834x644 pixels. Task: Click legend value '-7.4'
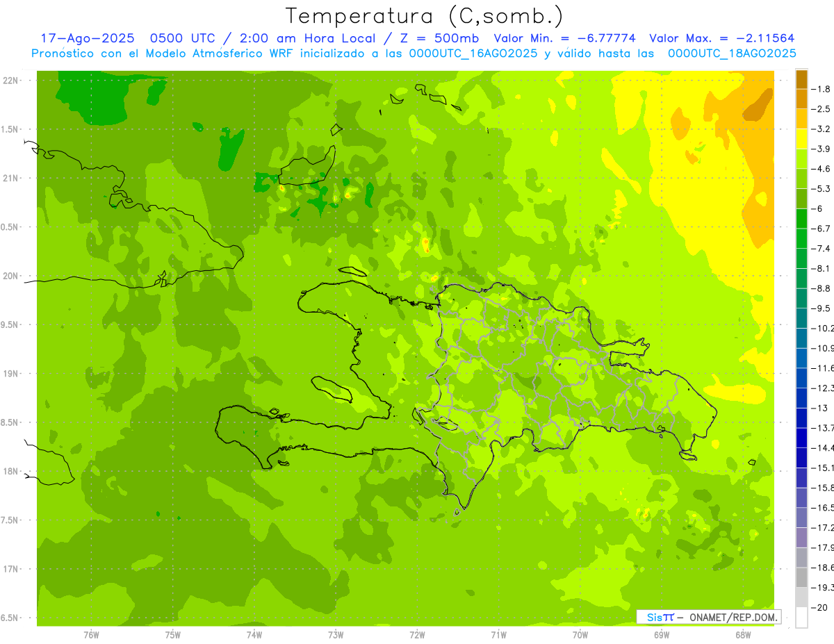[x=822, y=248]
